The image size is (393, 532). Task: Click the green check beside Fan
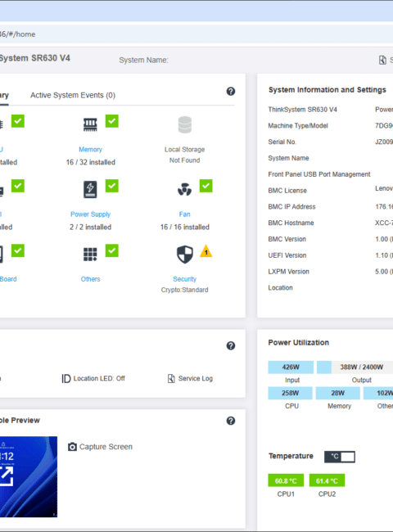(x=206, y=186)
